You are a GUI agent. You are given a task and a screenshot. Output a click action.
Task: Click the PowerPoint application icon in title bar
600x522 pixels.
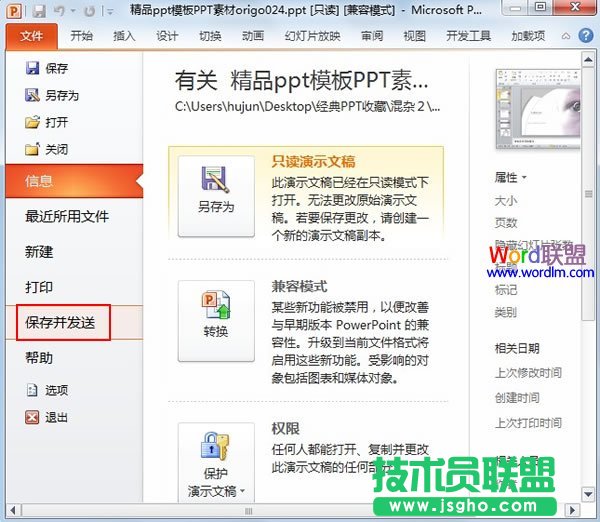tap(14, 11)
